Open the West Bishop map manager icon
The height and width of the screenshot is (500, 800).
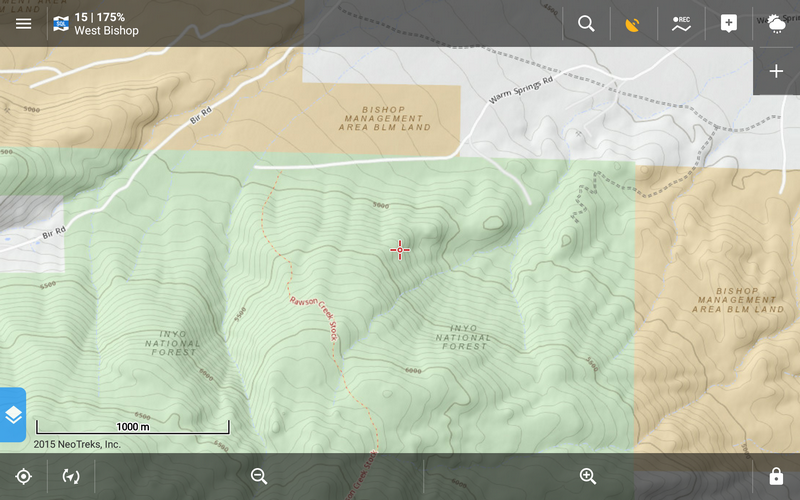click(x=61, y=23)
